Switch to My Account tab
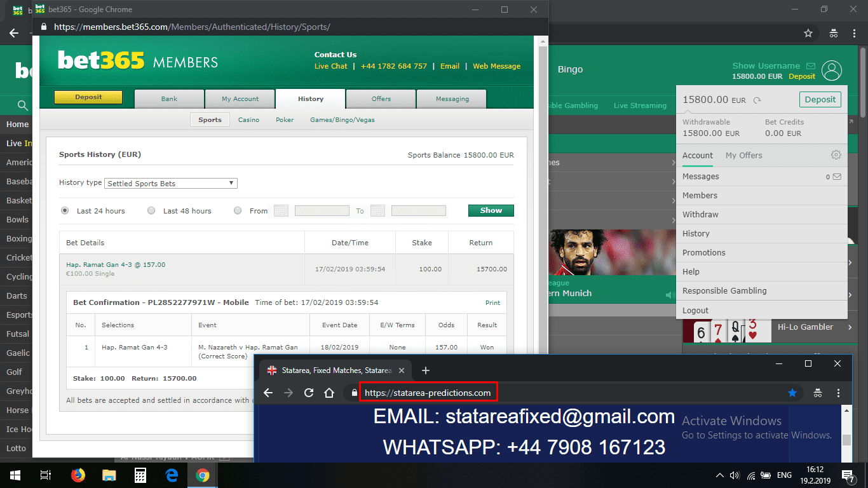 click(240, 98)
